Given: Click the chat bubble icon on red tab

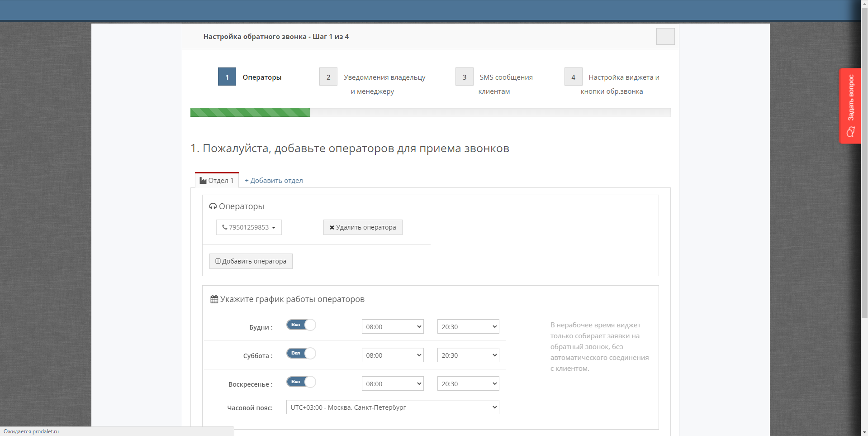Looking at the screenshot, I should pyautogui.click(x=850, y=132).
